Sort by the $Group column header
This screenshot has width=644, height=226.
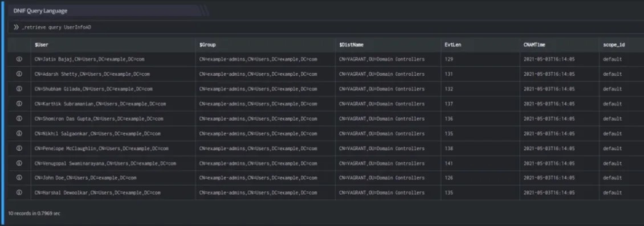point(266,45)
